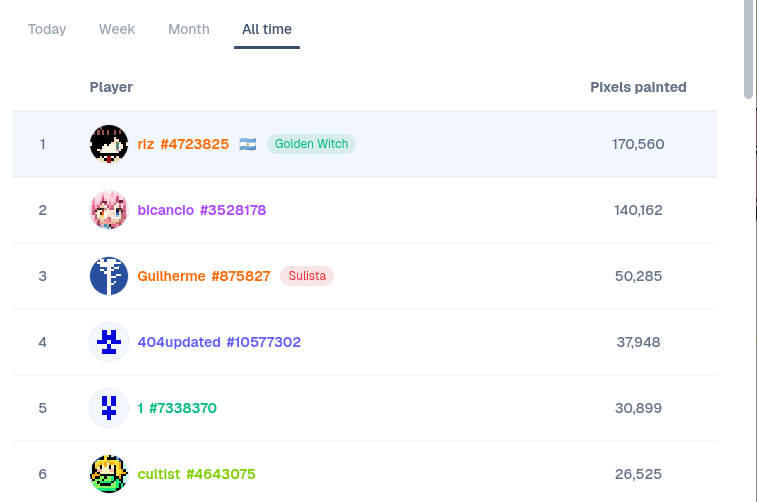Open riz's avatar picture
This screenshot has height=502, width=757.
(x=109, y=144)
